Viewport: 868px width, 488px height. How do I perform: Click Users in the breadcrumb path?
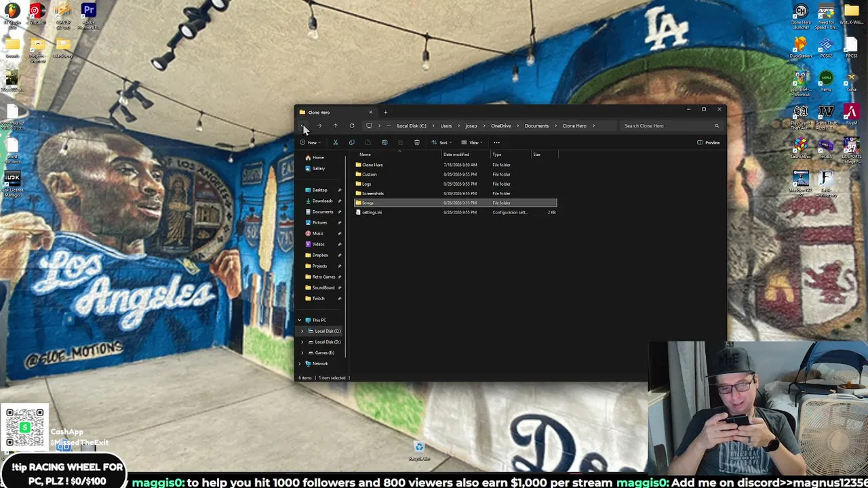[x=446, y=125]
